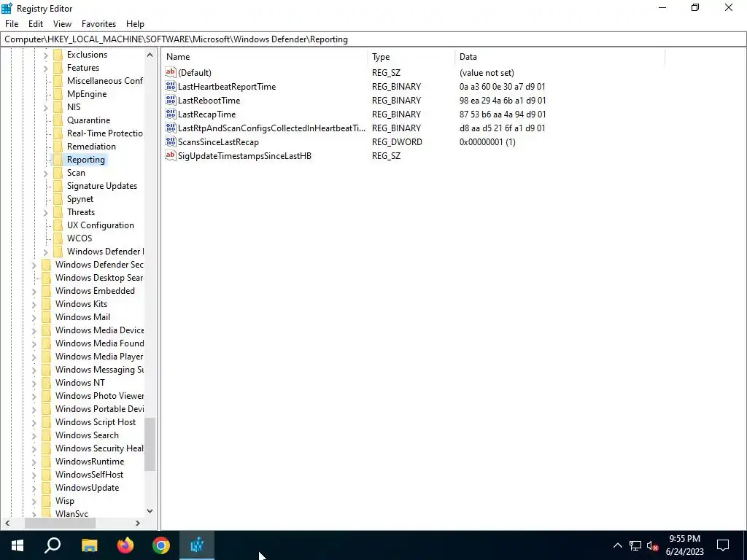Click tree scrollbar down arrow

click(x=150, y=511)
